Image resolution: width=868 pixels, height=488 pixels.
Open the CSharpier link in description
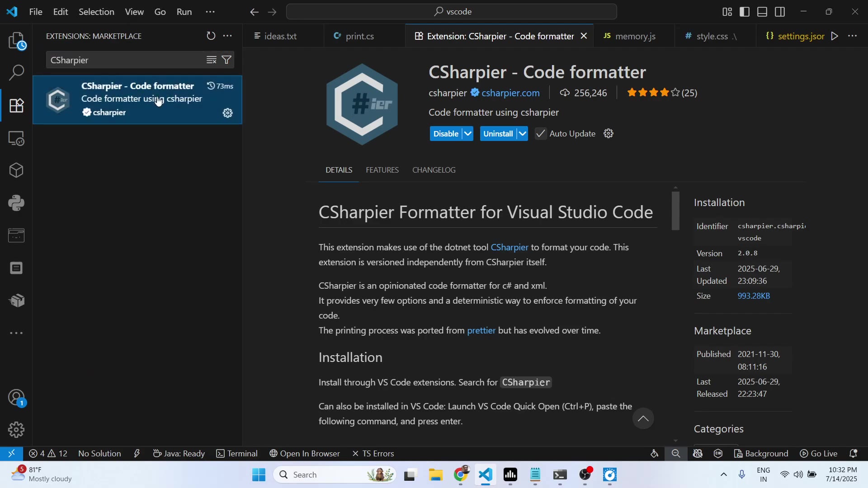click(509, 248)
